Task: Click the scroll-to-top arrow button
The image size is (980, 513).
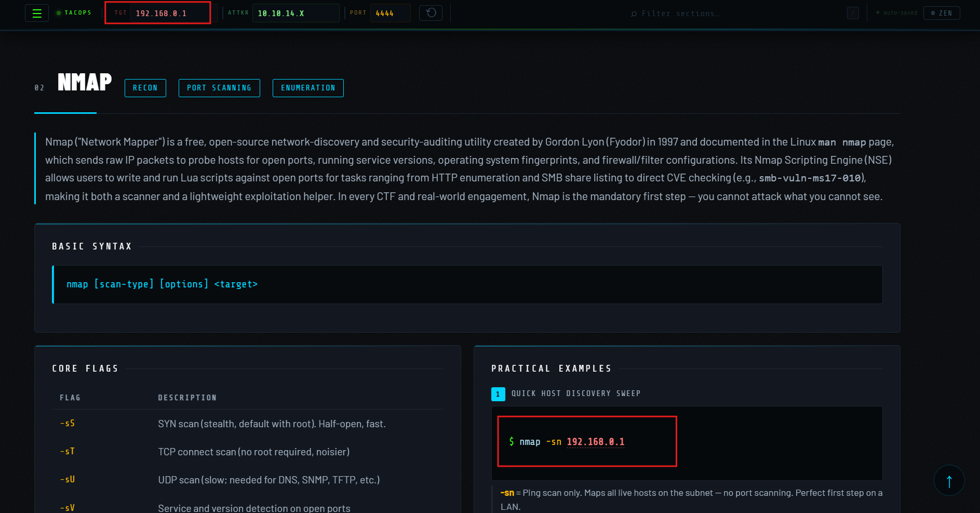Action: 949,480
